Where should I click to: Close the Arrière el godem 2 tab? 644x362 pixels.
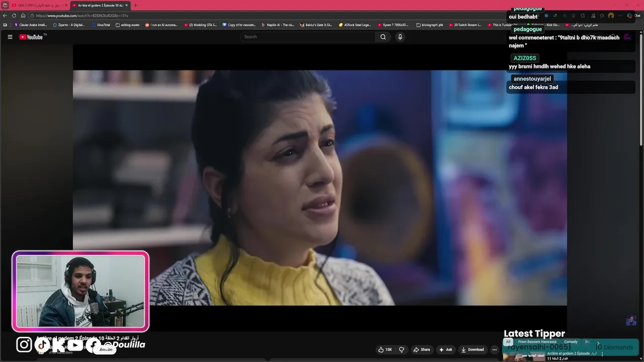pyautogui.click(x=127, y=5)
